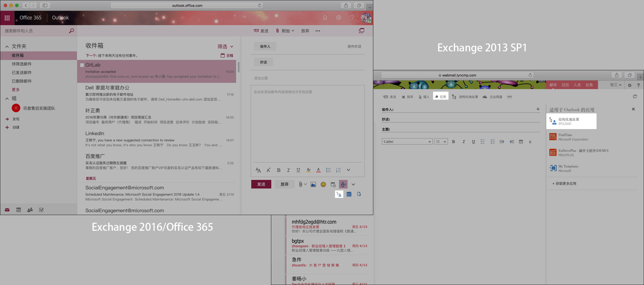Click 放弃 discard beside the red send button
The height and width of the screenshot is (285, 644).
284,184
